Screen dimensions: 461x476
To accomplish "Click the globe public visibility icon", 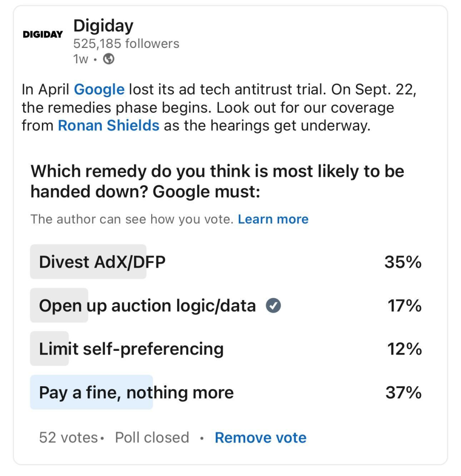I will pyautogui.click(x=108, y=59).
